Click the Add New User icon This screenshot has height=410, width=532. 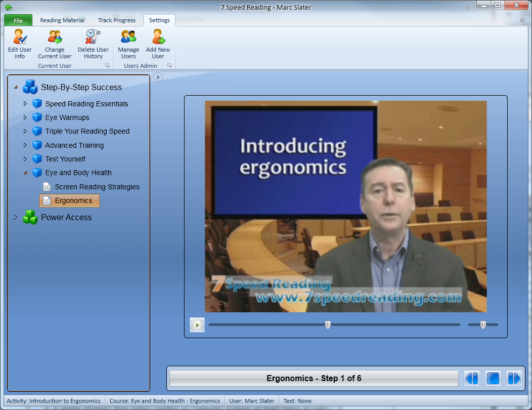click(158, 37)
